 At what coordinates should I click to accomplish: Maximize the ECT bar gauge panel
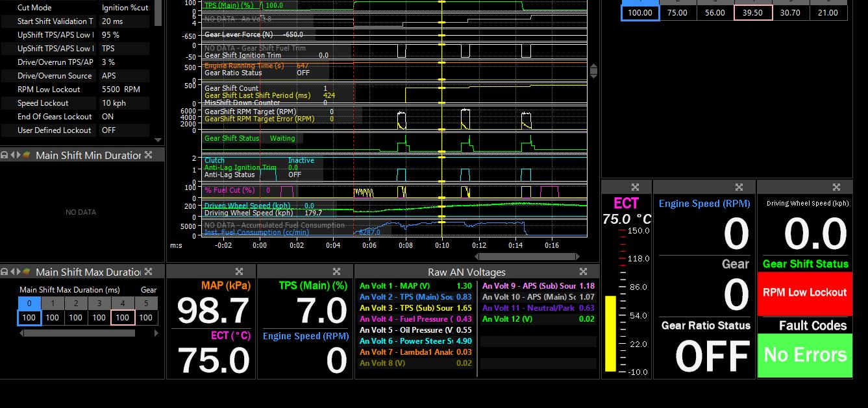tap(635, 187)
